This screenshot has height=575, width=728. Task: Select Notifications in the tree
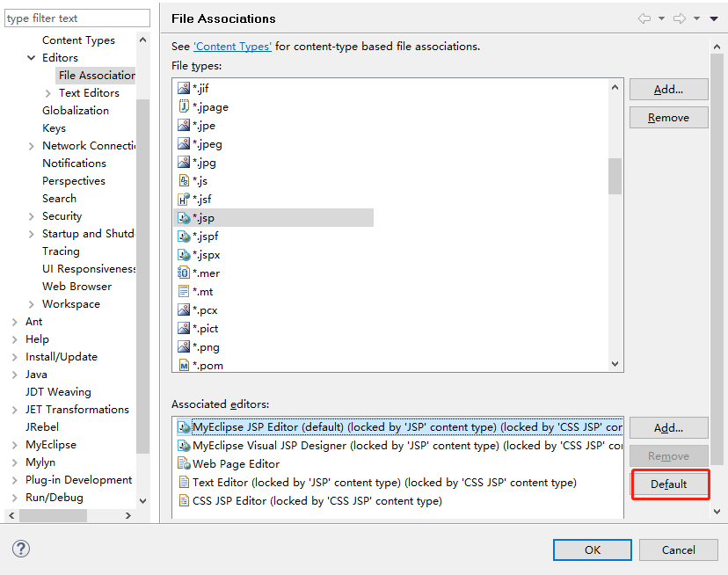tap(74, 164)
